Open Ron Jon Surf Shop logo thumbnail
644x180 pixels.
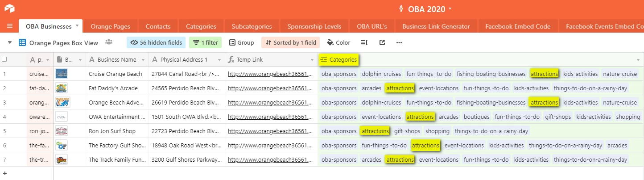(62, 131)
